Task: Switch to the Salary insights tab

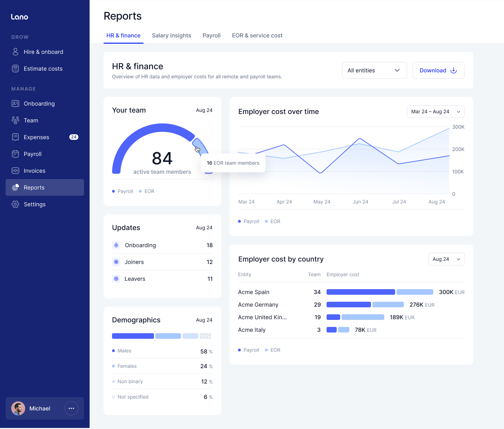Action: click(x=171, y=35)
